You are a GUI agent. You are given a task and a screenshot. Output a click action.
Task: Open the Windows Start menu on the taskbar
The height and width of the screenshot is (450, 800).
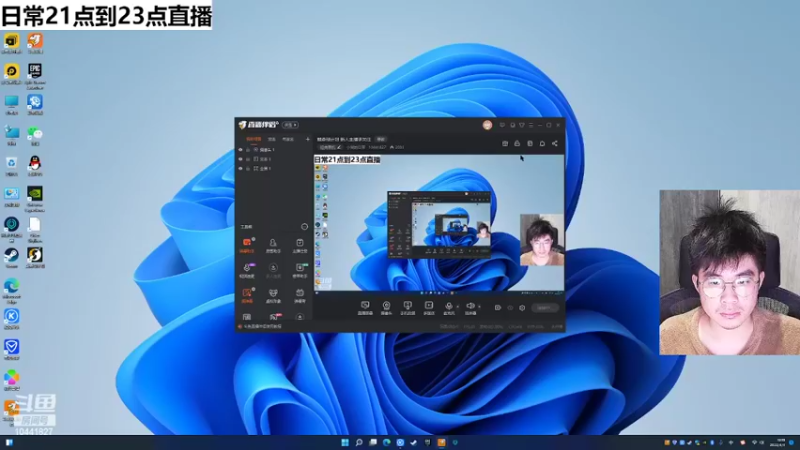coord(345,442)
